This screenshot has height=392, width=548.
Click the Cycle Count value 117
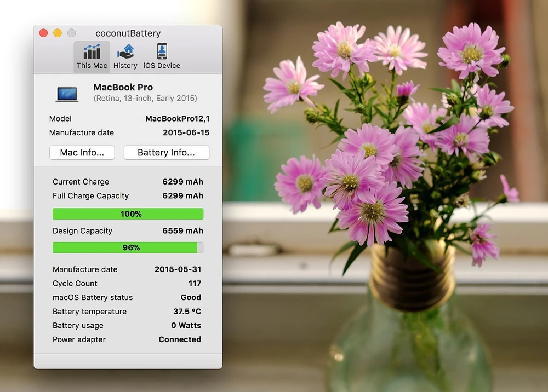click(x=195, y=284)
